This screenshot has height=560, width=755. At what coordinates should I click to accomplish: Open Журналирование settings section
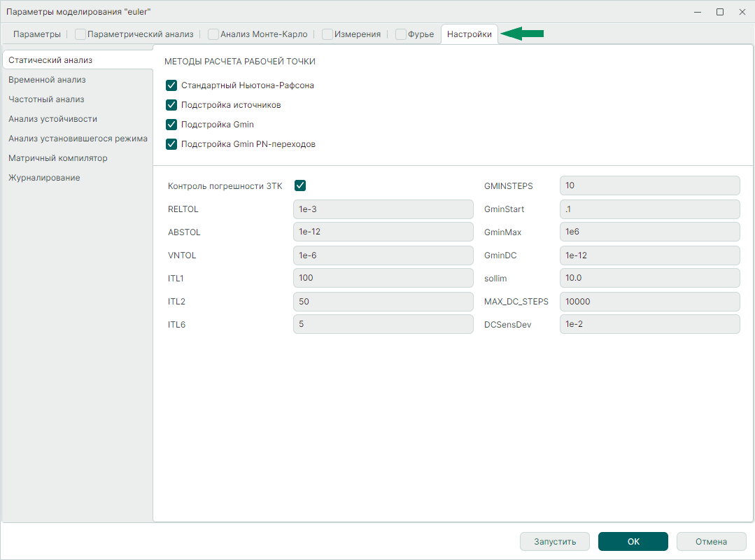coord(44,178)
